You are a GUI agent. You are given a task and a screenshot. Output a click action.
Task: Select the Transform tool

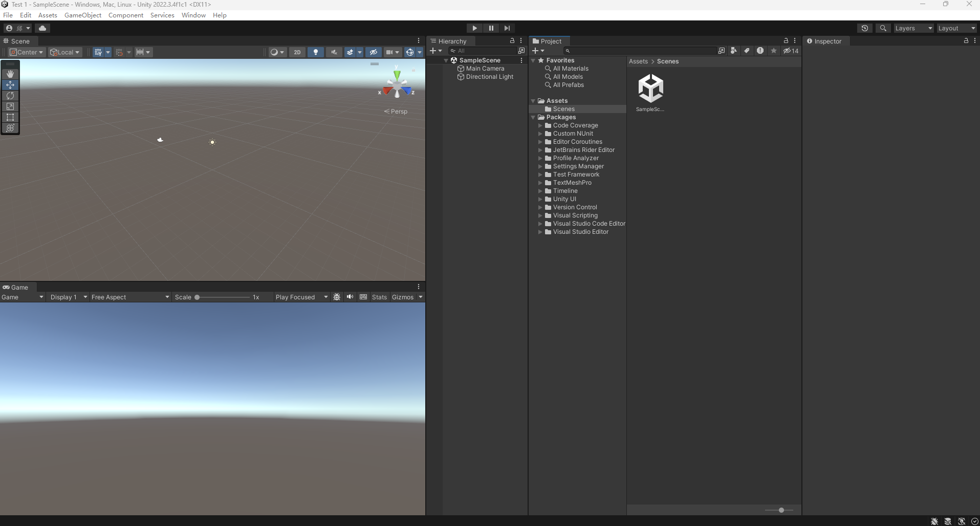click(x=10, y=127)
